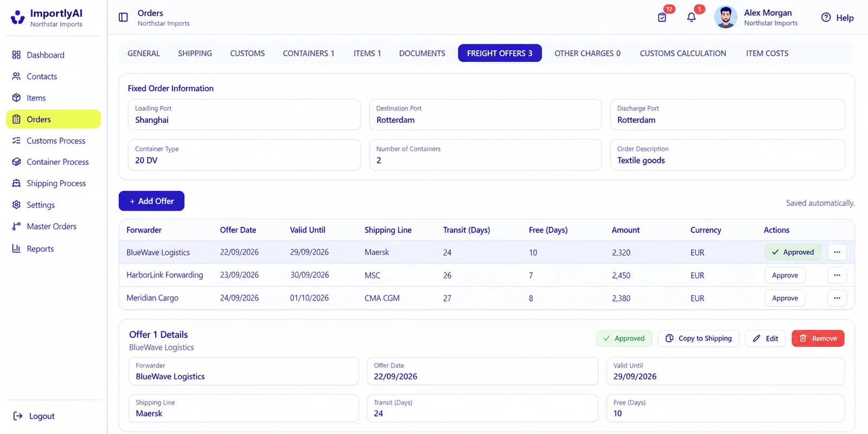Approve the HarborLink Forwarding offer

(785, 275)
